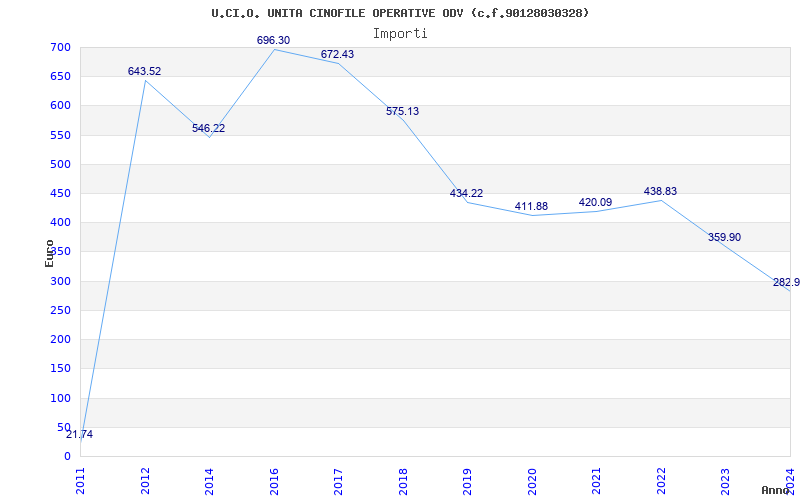Click data label 438.83 for 2022

660,191
